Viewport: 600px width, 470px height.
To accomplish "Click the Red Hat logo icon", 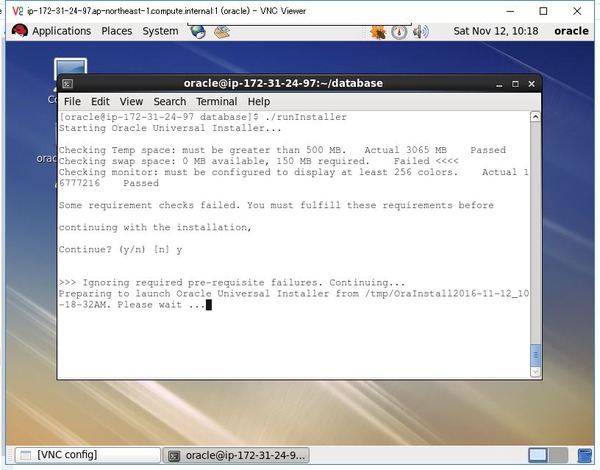I will [x=20, y=31].
